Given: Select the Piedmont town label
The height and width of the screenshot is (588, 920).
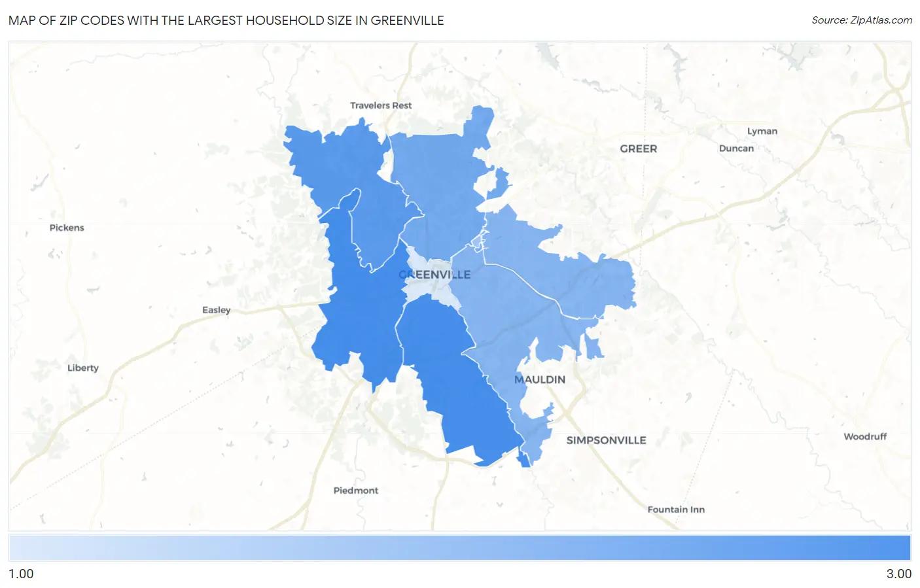Looking at the screenshot, I should (356, 491).
